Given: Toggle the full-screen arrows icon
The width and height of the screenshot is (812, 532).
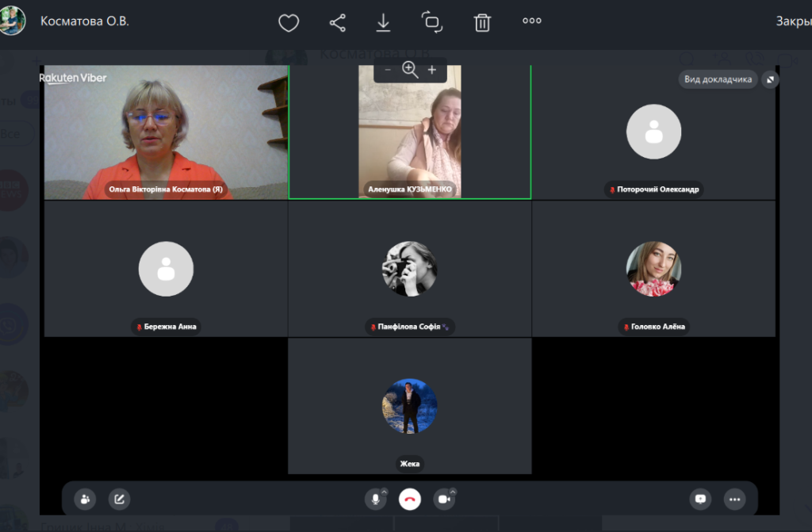Looking at the screenshot, I should [x=770, y=79].
